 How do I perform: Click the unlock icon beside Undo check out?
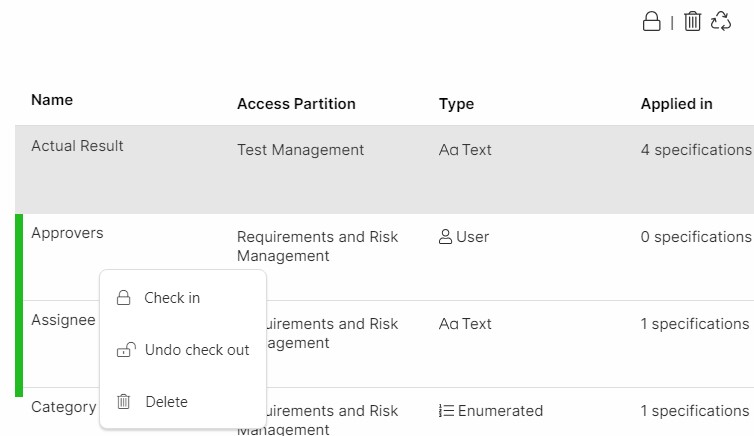coord(125,350)
